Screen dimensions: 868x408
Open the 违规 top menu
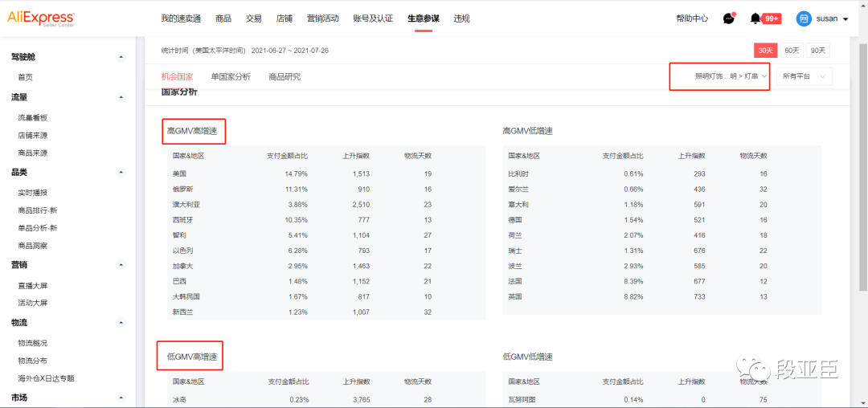pos(461,18)
